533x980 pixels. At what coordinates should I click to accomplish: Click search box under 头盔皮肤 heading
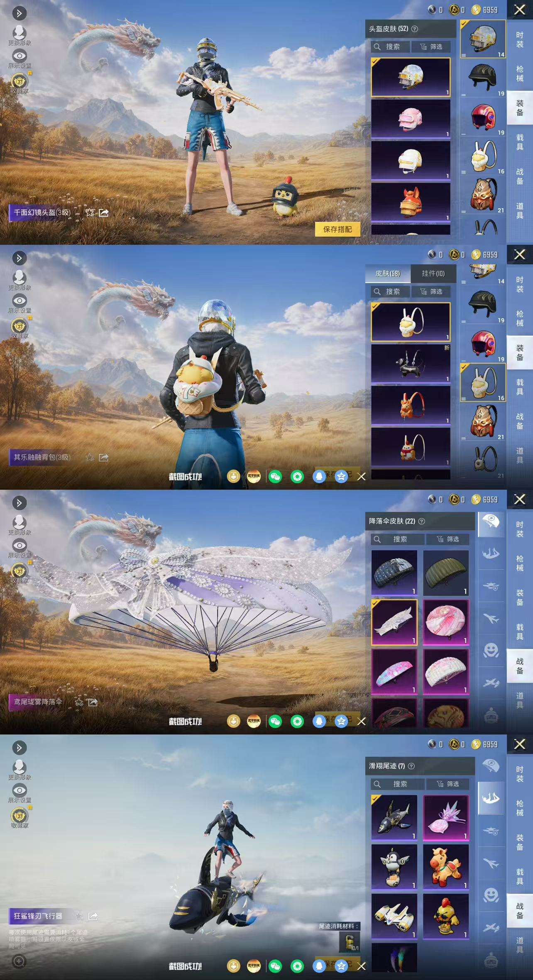click(x=390, y=46)
